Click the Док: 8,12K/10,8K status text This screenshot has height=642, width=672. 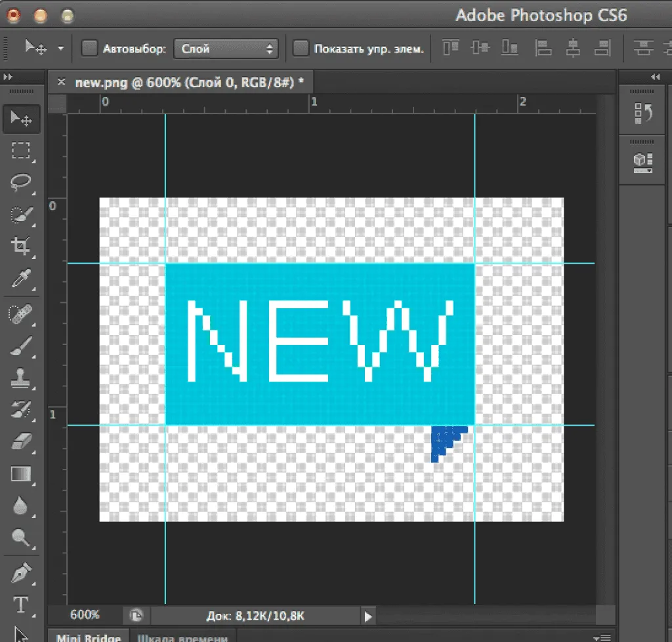pyautogui.click(x=255, y=616)
